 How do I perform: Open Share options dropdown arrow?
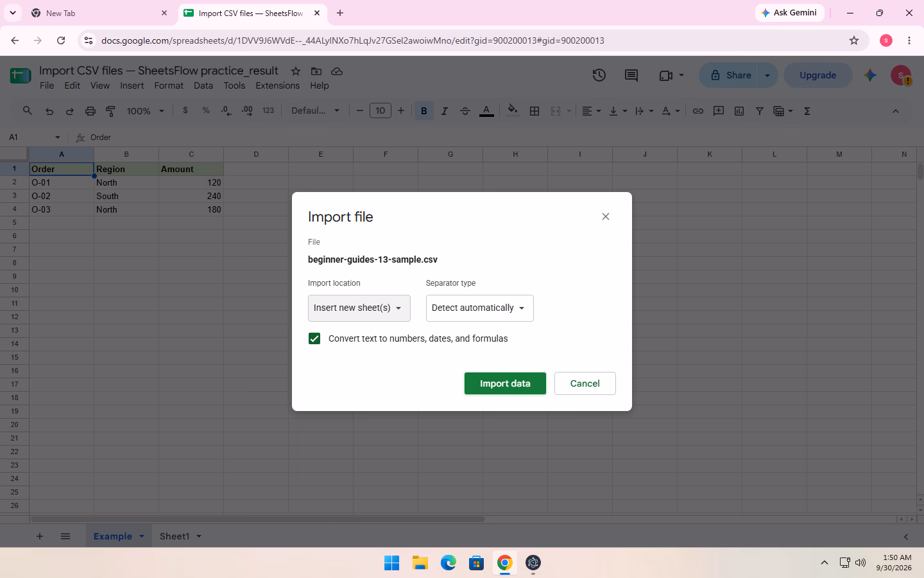click(767, 75)
